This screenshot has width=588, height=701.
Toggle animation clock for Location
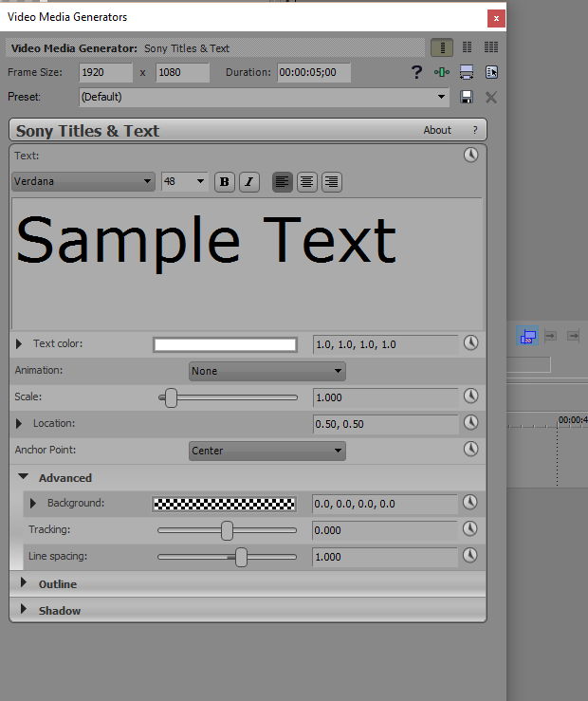[x=470, y=422]
